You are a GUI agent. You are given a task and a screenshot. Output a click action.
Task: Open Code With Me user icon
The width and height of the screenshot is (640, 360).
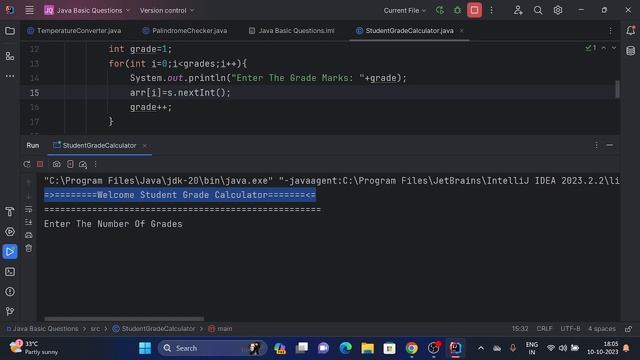[518, 10]
